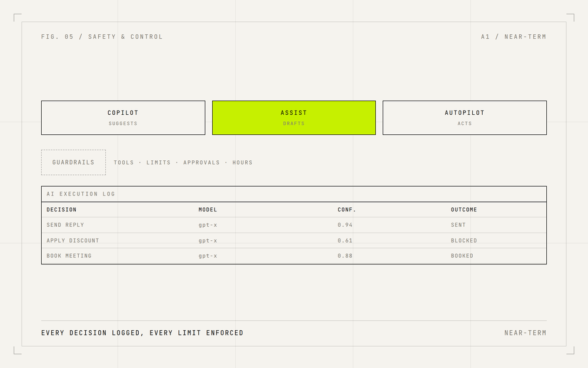Click the footer Near-Term label
Screen dimensions: 588x368
[x=525, y=333]
